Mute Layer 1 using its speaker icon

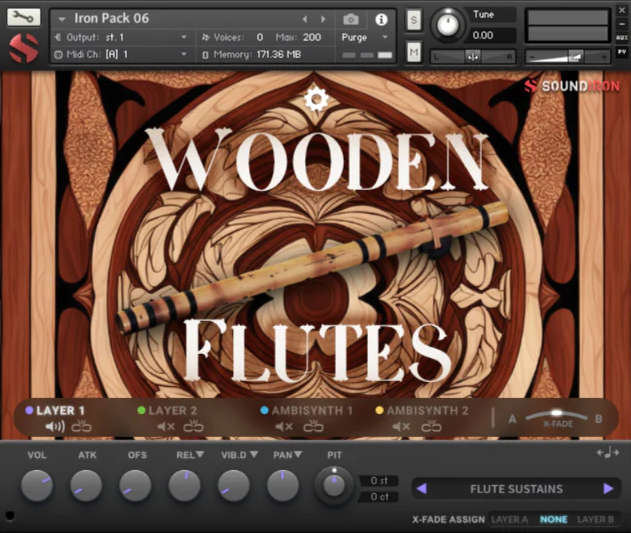point(54,427)
